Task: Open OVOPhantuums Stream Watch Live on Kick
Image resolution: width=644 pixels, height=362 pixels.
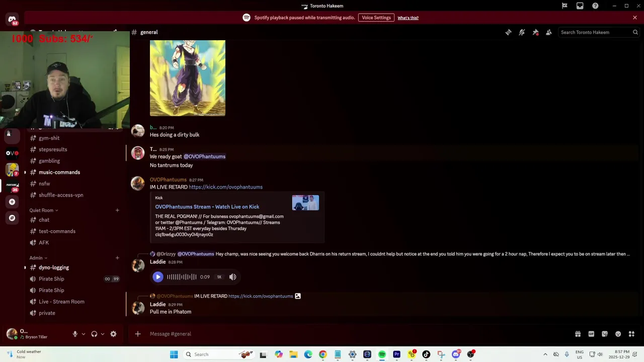Action: [x=207, y=207]
